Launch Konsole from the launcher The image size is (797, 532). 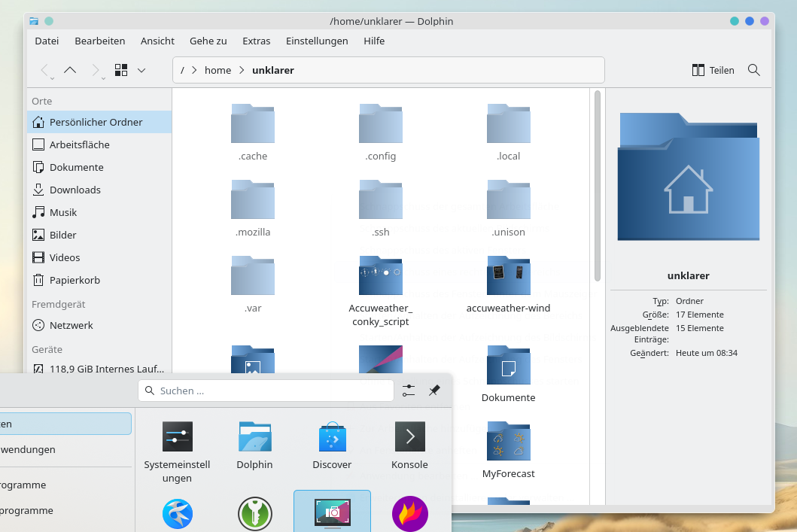409,445
